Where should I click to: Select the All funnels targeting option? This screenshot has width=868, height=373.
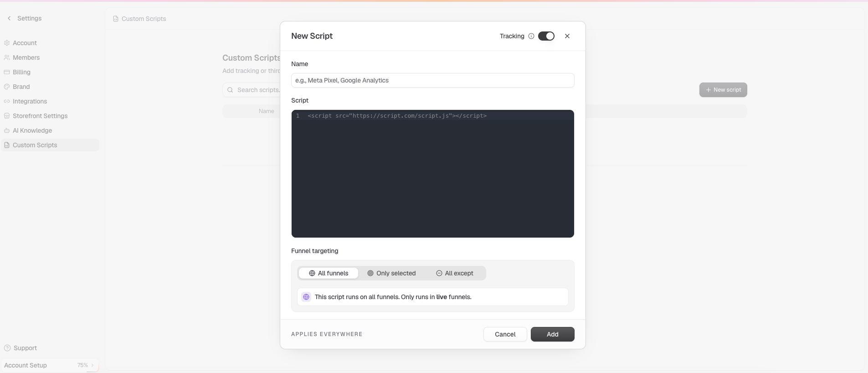coord(329,273)
